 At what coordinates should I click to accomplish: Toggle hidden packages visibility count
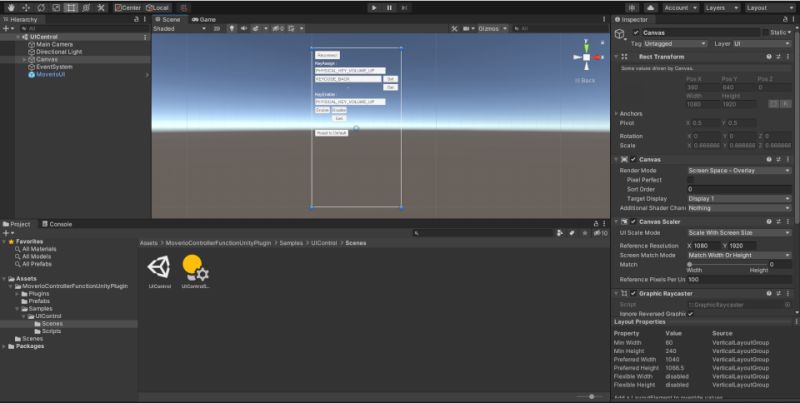[x=601, y=233]
